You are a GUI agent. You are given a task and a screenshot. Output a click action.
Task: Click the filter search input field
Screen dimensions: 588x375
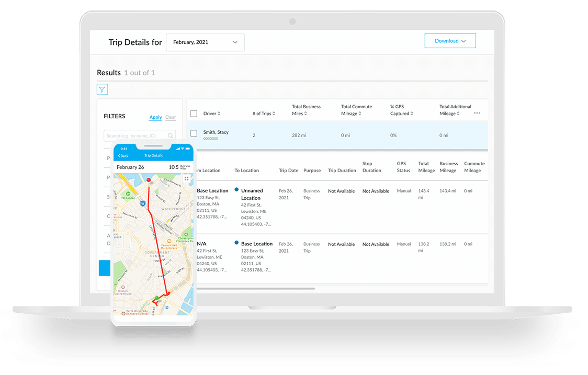pyautogui.click(x=136, y=136)
